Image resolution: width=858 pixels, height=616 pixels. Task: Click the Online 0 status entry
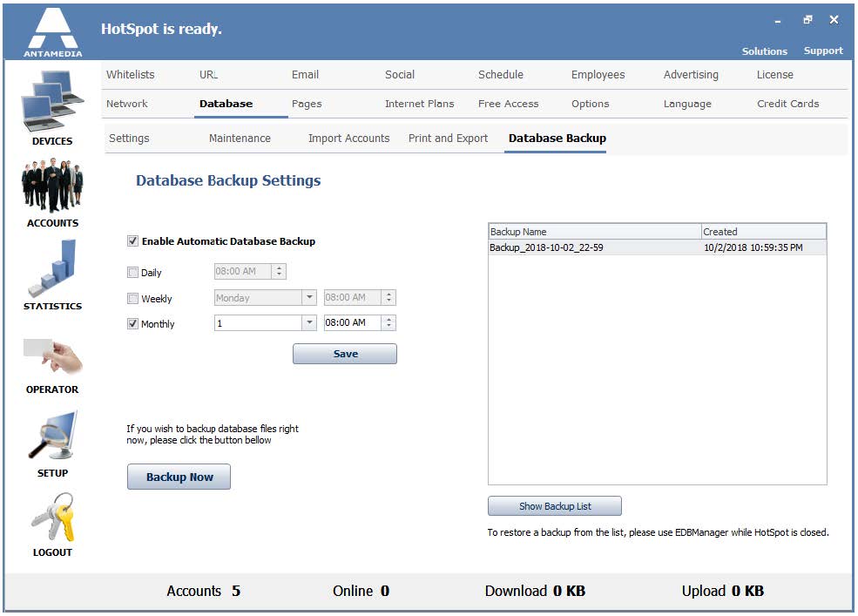coord(361,591)
